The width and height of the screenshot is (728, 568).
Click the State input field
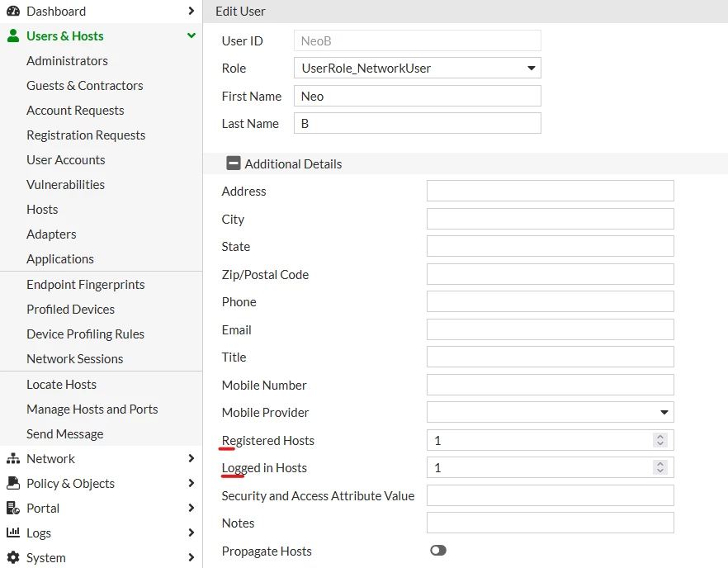[551, 246]
